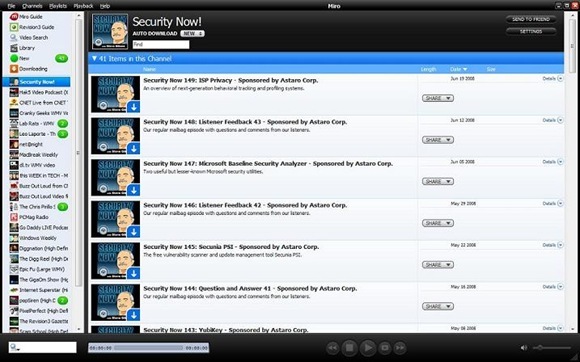Focus the channel Find field
This screenshot has height=362, width=580.
[x=161, y=44]
